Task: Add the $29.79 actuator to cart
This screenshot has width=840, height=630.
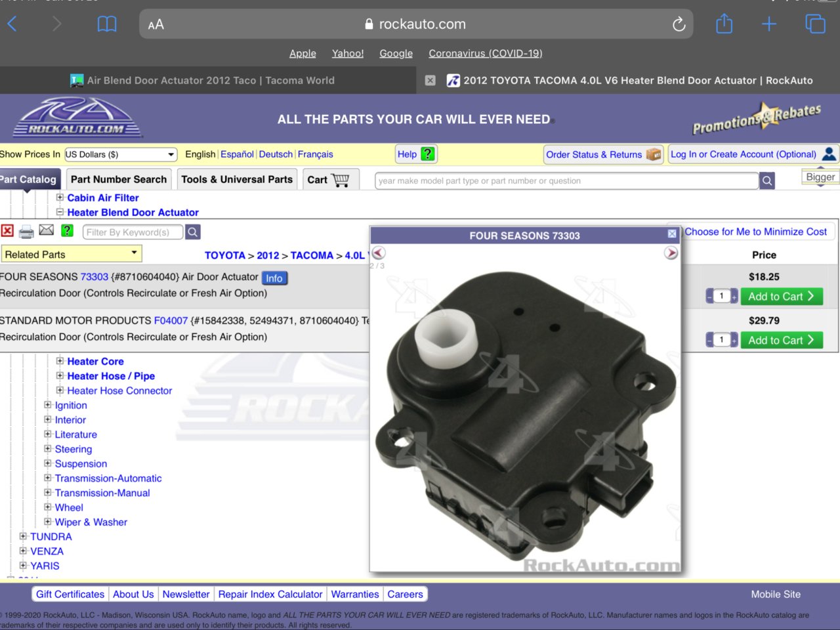Action: pyautogui.click(x=781, y=340)
